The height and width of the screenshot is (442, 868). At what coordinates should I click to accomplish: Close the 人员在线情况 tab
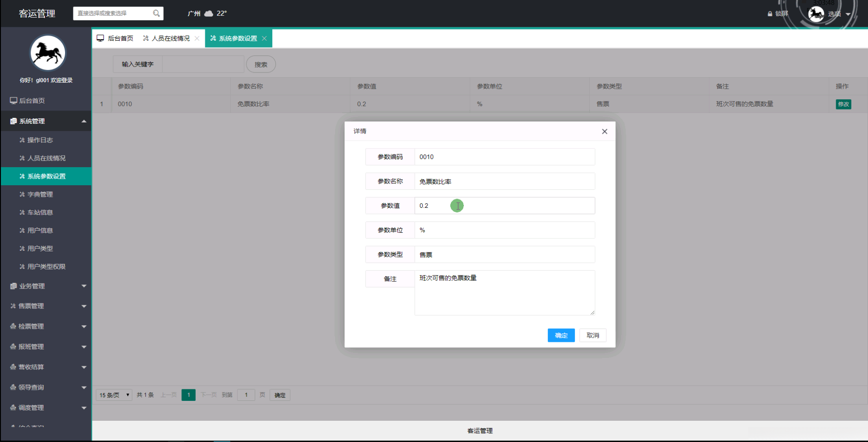(x=198, y=38)
